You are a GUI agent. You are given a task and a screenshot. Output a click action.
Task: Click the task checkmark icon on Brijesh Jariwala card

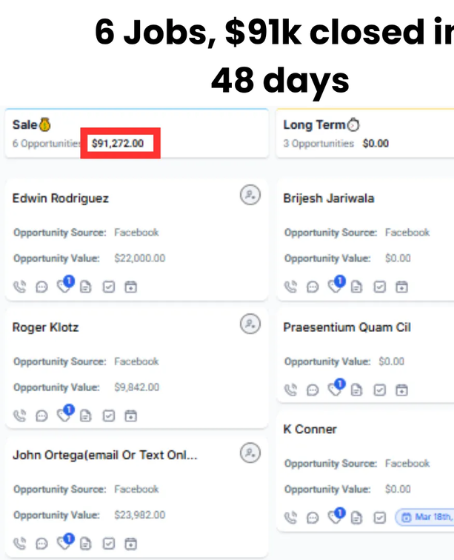pos(380,287)
